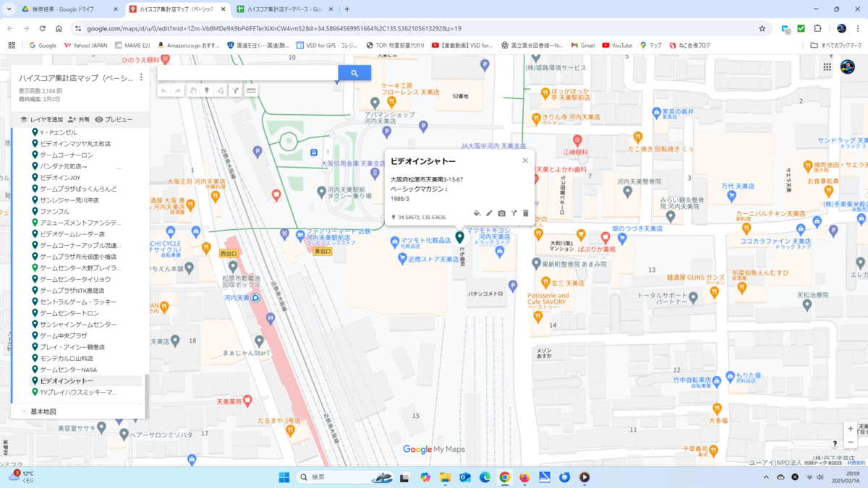Click the blue map search button

coord(354,73)
